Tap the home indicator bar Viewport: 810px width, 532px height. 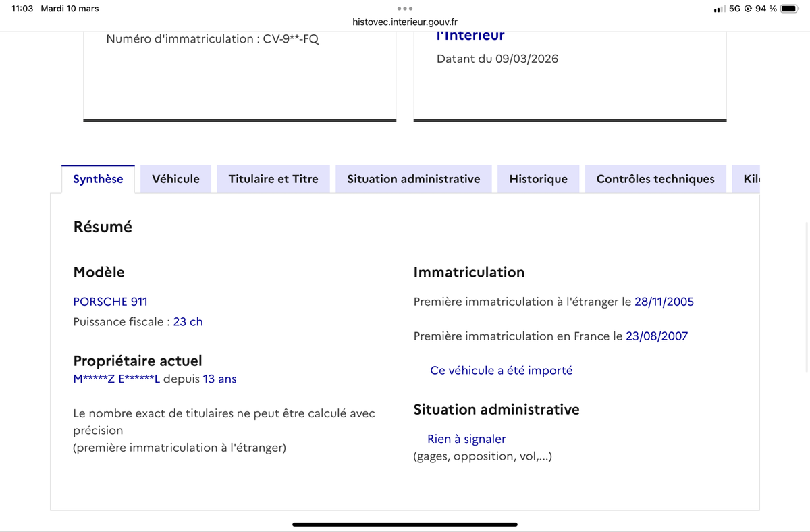tap(405, 524)
